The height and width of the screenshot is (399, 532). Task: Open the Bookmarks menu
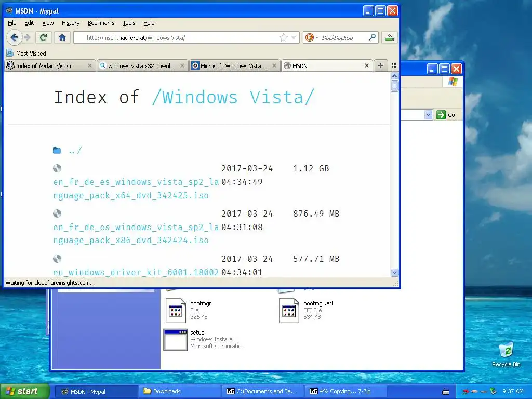(x=101, y=23)
